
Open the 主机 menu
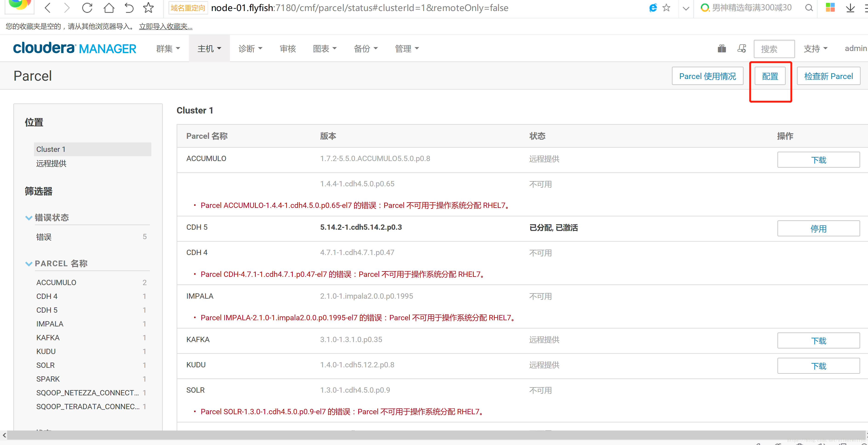tap(209, 48)
